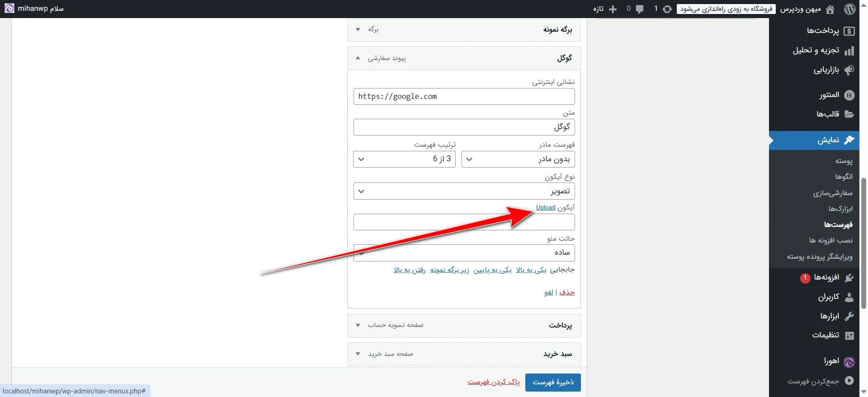Open پوسته submenu item
The height and width of the screenshot is (397, 868).
[844, 161]
